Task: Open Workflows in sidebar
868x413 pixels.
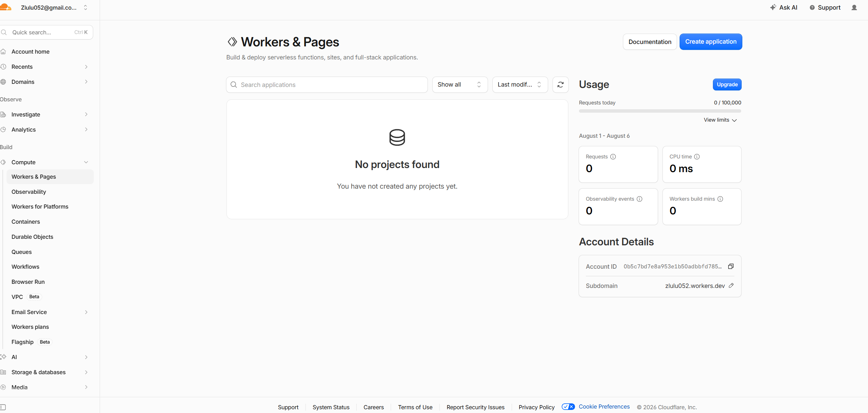Action: pyautogui.click(x=25, y=267)
